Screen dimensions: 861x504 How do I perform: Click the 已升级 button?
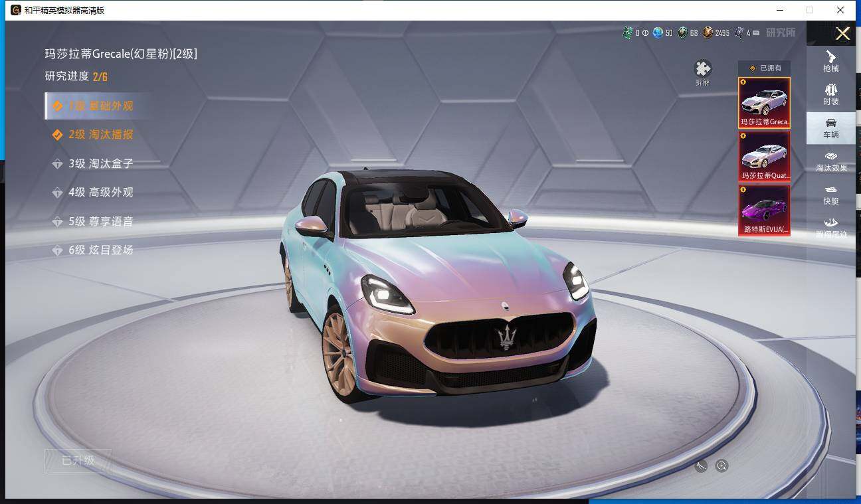click(78, 461)
